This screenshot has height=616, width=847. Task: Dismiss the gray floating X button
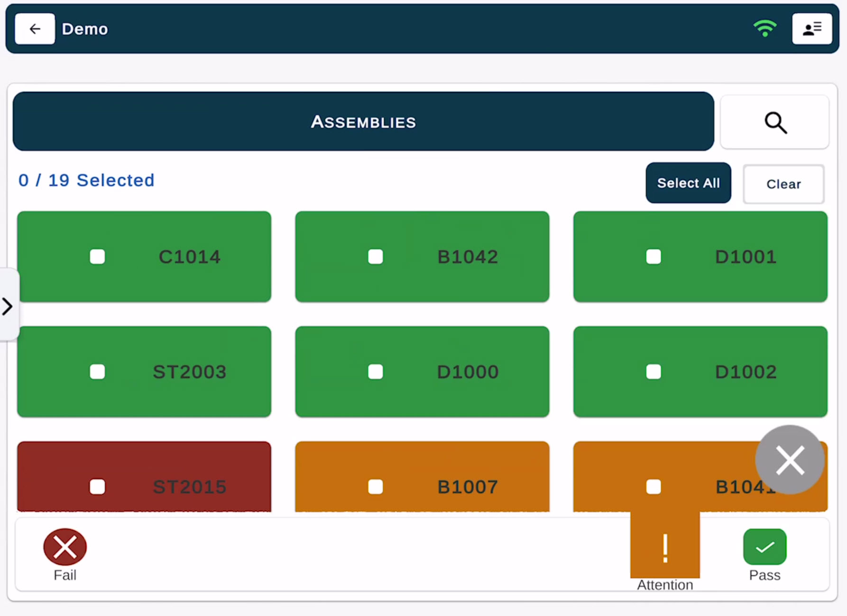point(790,460)
